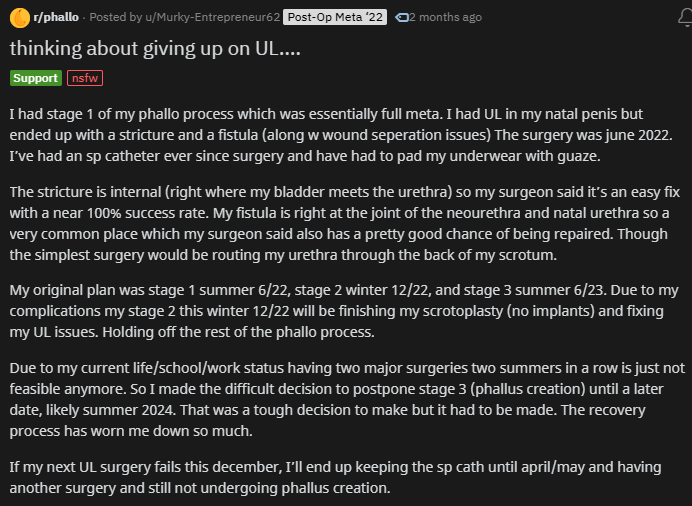Click the paragraph starting "Due to my current life"

(347, 399)
